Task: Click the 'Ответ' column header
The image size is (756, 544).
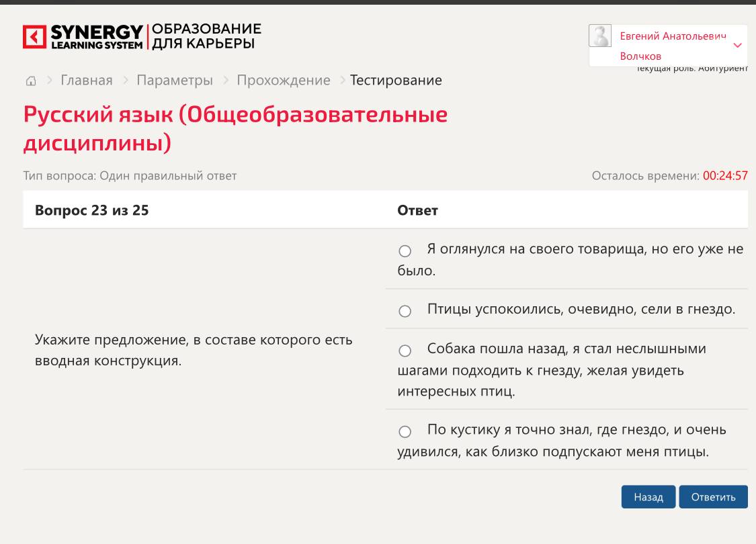Action: pos(417,211)
